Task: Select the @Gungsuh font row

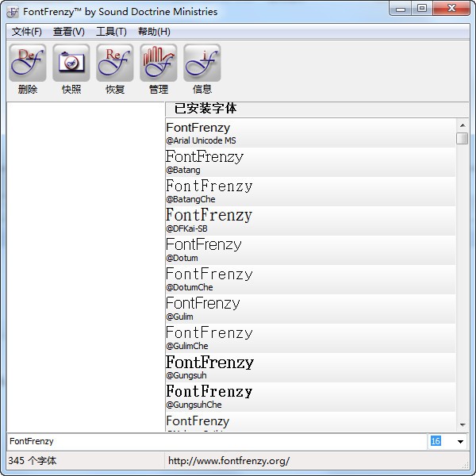Action: 310,368
